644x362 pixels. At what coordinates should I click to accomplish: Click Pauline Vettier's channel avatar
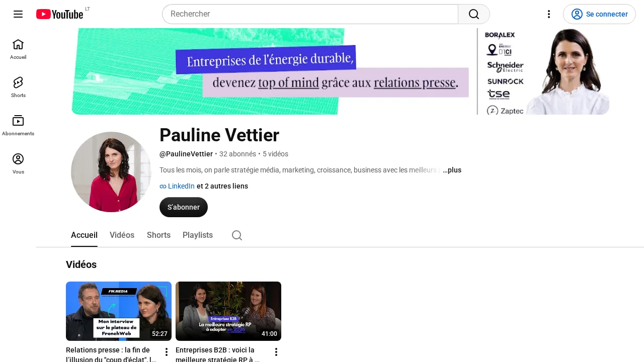[x=111, y=172]
